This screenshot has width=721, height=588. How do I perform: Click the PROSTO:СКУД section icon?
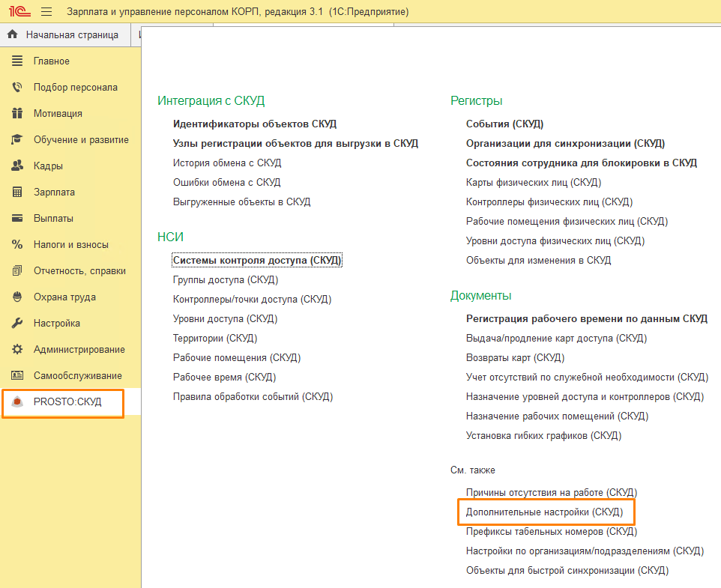(x=17, y=402)
